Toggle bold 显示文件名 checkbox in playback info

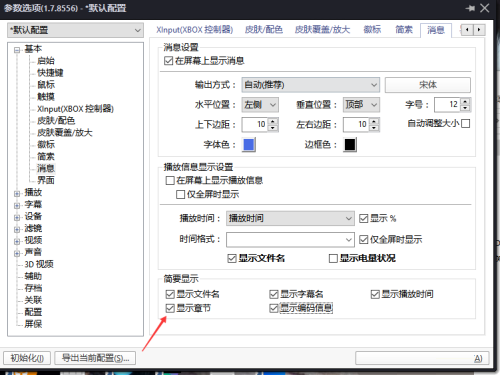(x=232, y=258)
